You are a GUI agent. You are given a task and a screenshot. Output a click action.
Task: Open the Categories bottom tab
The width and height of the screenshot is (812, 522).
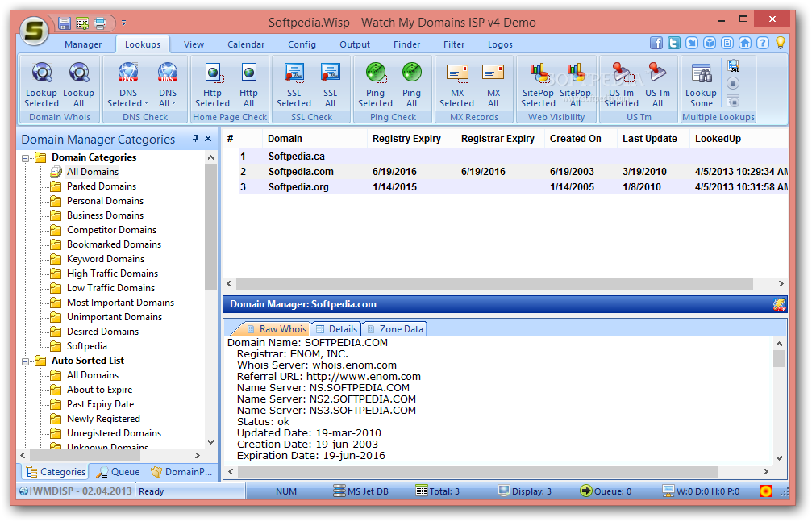click(56, 472)
